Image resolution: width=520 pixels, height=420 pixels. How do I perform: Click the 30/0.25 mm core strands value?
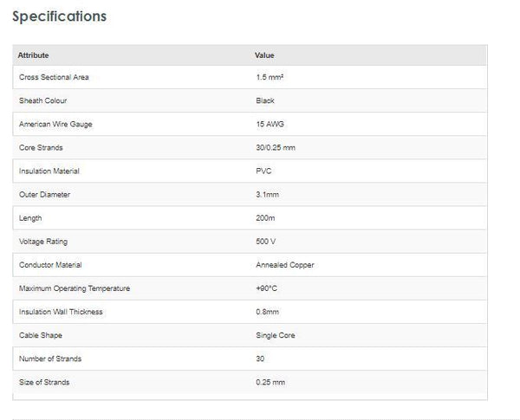point(276,148)
